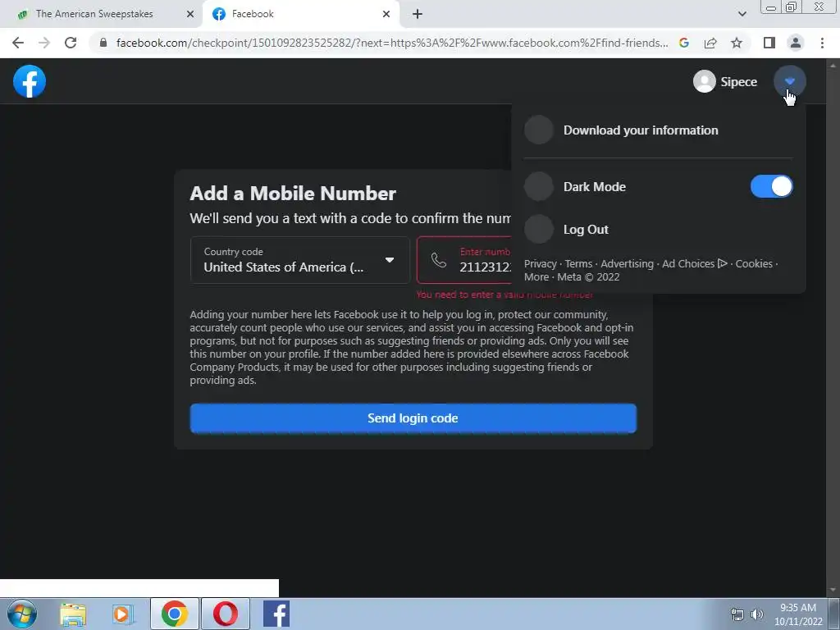Image resolution: width=840 pixels, height=630 pixels.
Task: Launch the media player from the taskbar
Action: (x=122, y=614)
